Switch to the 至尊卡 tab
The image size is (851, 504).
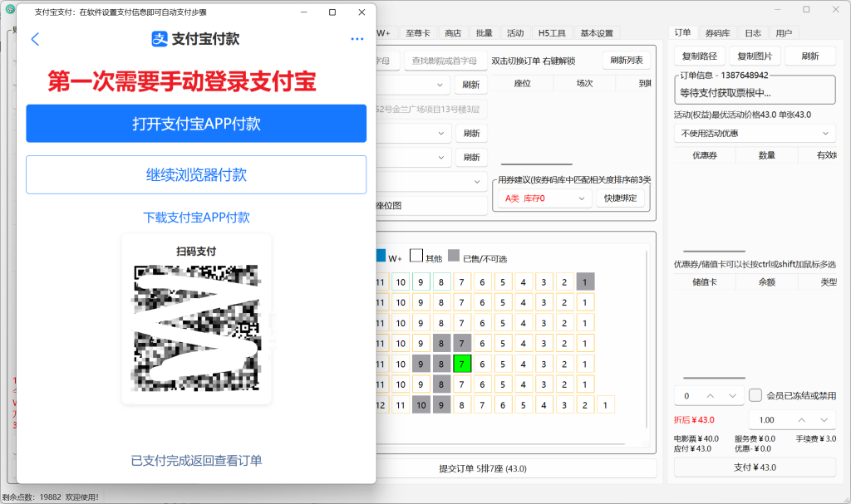click(x=418, y=33)
